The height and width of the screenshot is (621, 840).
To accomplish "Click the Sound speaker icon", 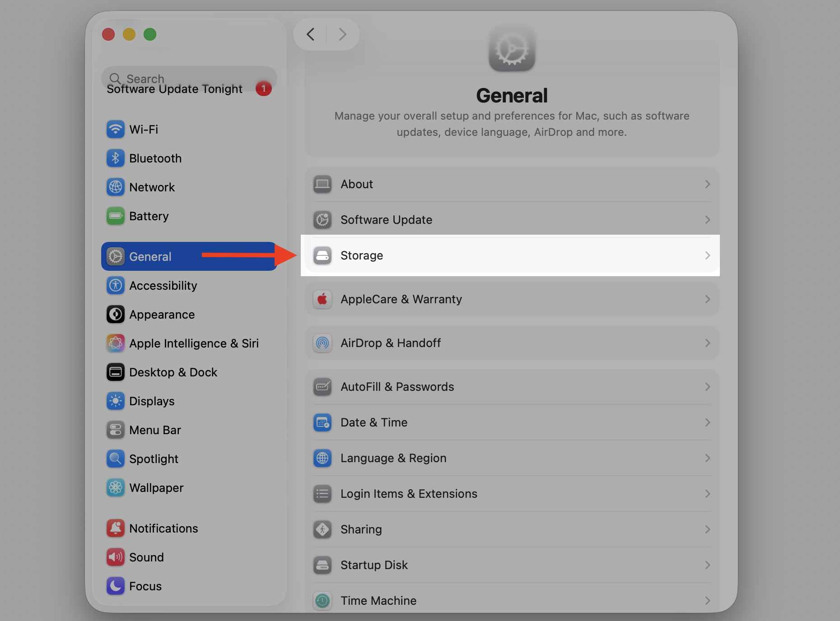I will tap(116, 557).
